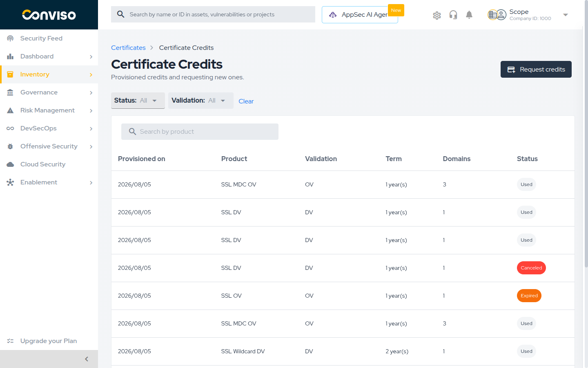Viewport: 588px width, 368px height.
Task: Click the 2 year(s) term cell
Action: click(x=397, y=351)
